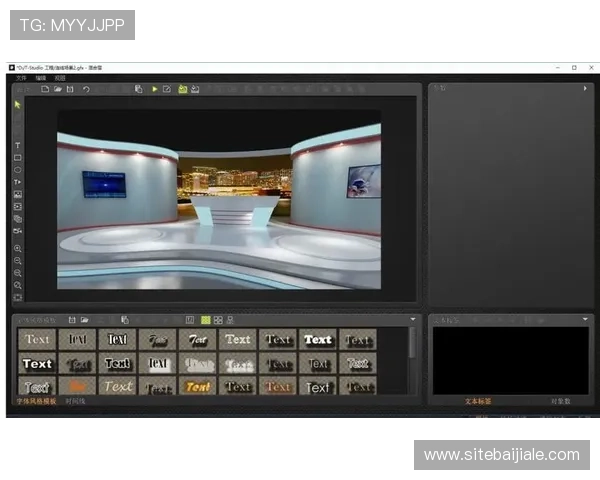Screen dimensions: 600x480
Task: Click the green play preview icon
Action: point(154,89)
